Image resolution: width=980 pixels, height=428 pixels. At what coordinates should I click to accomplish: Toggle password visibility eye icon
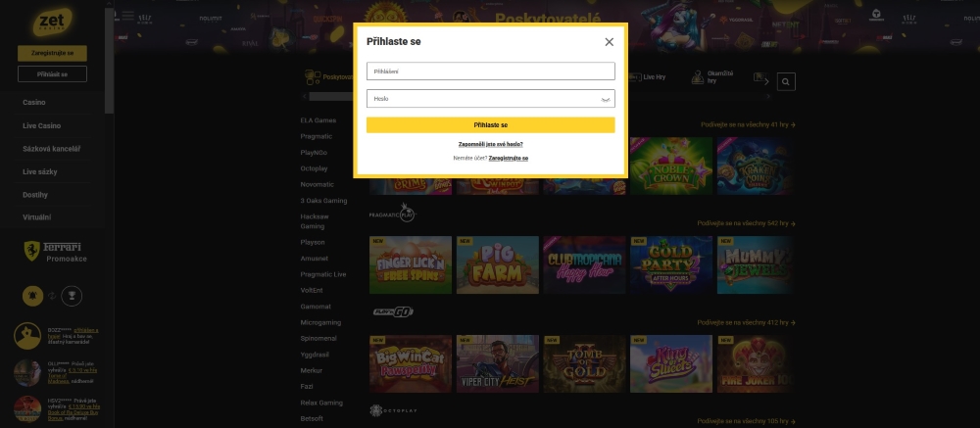(x=605, y=99)
